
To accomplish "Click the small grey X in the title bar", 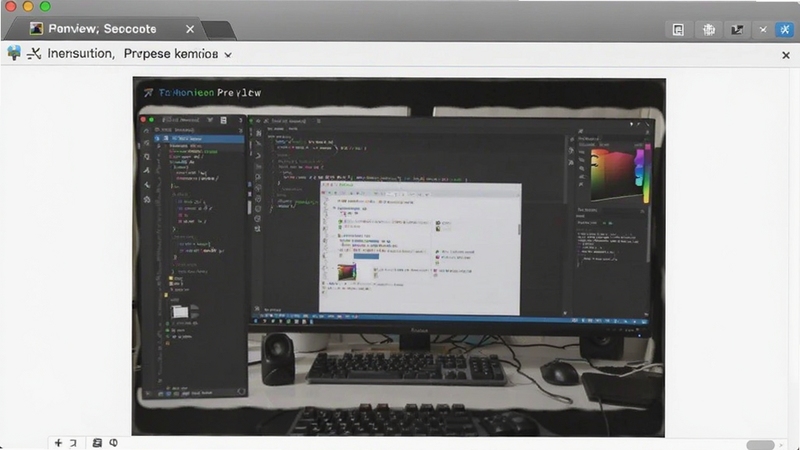I will pyautogui.click(x=763, y=30).
